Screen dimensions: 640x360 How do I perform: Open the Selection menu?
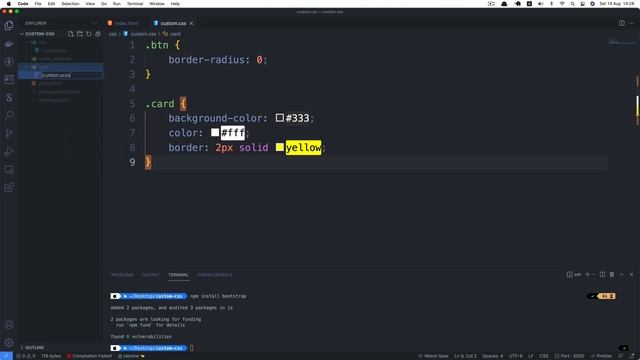(70, 4)
